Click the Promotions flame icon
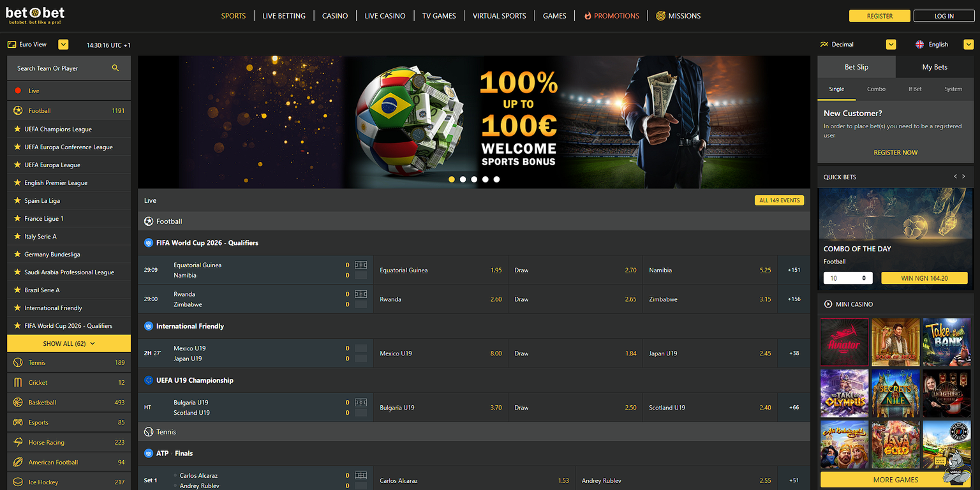The width and height of the screenshot is (980, 490). click(x=588, y=15)
